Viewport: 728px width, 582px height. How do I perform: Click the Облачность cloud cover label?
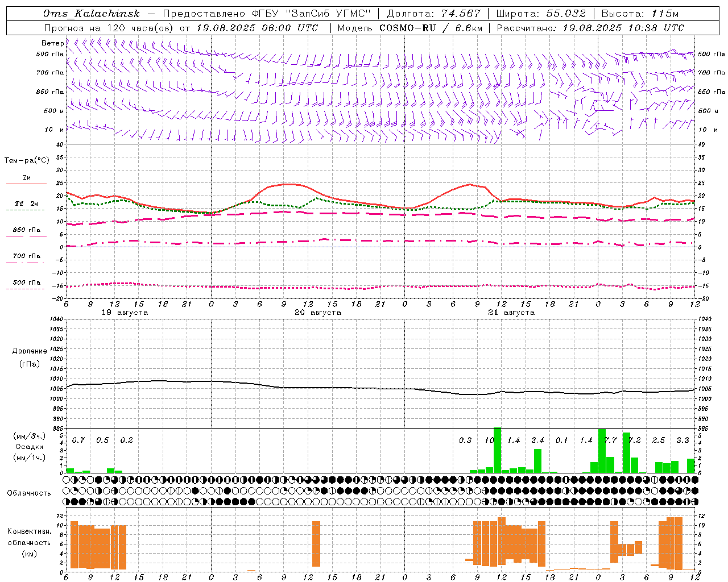point(29,493)
